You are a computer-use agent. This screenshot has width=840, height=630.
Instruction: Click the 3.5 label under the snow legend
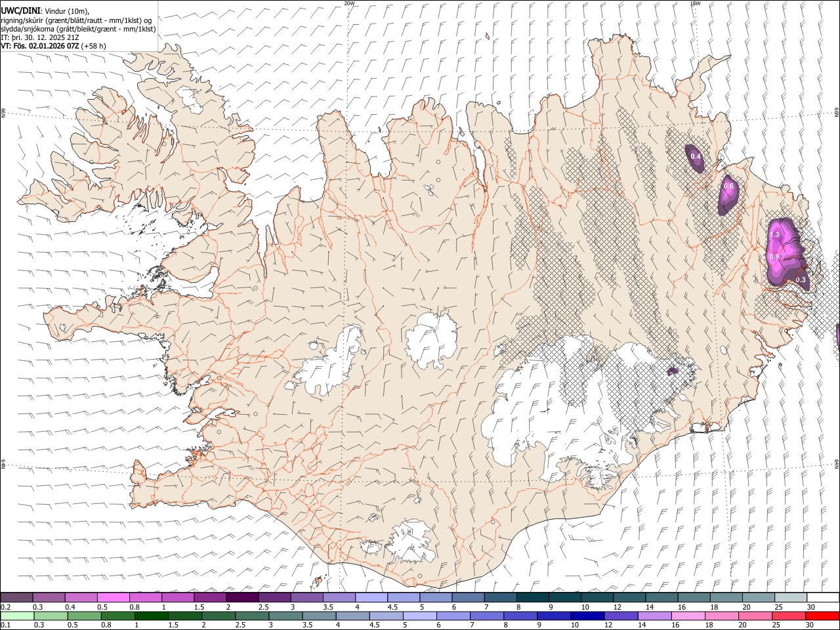pyautogui.click(x=328, y=607)
